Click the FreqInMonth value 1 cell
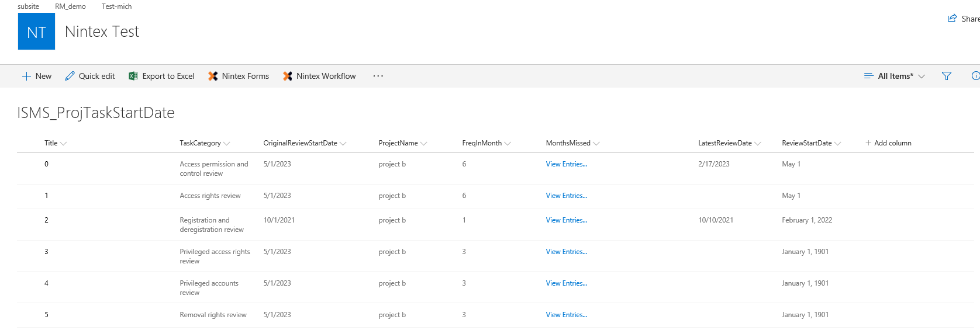 coord(464,220)
